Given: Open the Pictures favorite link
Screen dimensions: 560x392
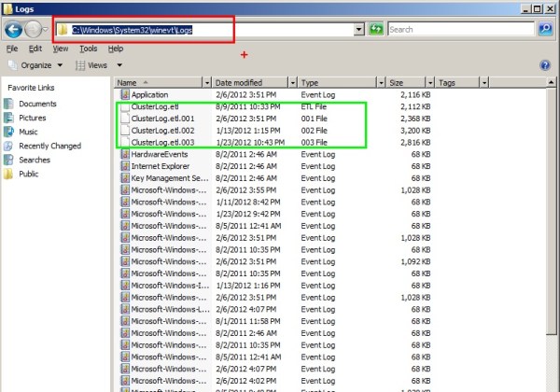Looking at the screenshot, I should (32, 118).
